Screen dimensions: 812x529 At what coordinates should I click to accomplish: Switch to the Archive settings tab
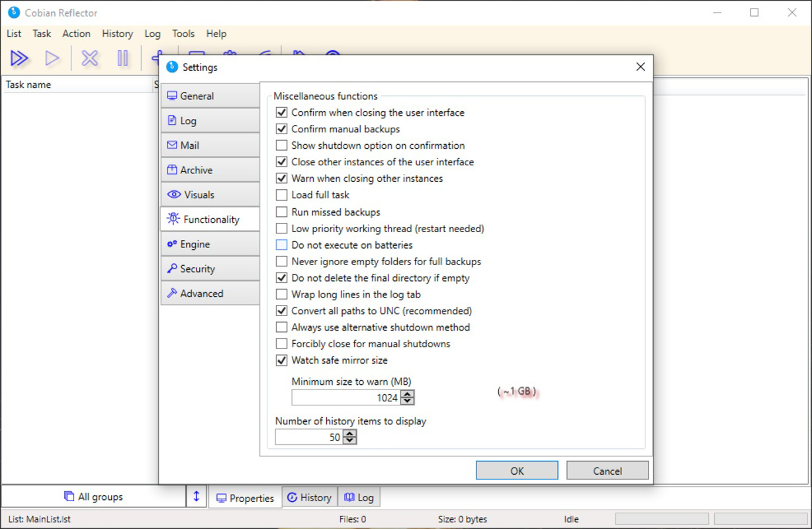[x=210, y=170]
